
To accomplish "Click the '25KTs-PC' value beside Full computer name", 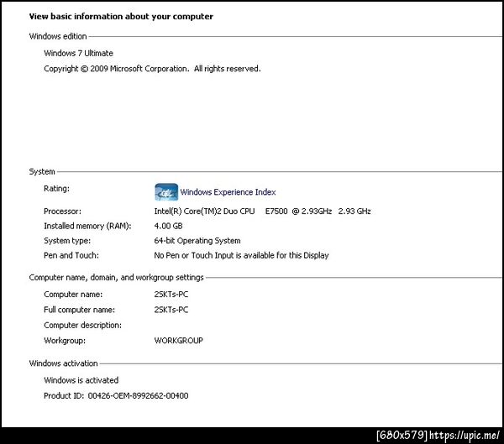I will (171, 310).
